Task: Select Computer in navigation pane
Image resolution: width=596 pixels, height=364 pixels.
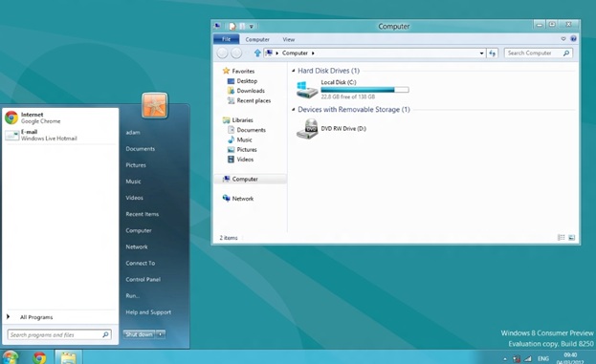Action: [x=250, y=179]
